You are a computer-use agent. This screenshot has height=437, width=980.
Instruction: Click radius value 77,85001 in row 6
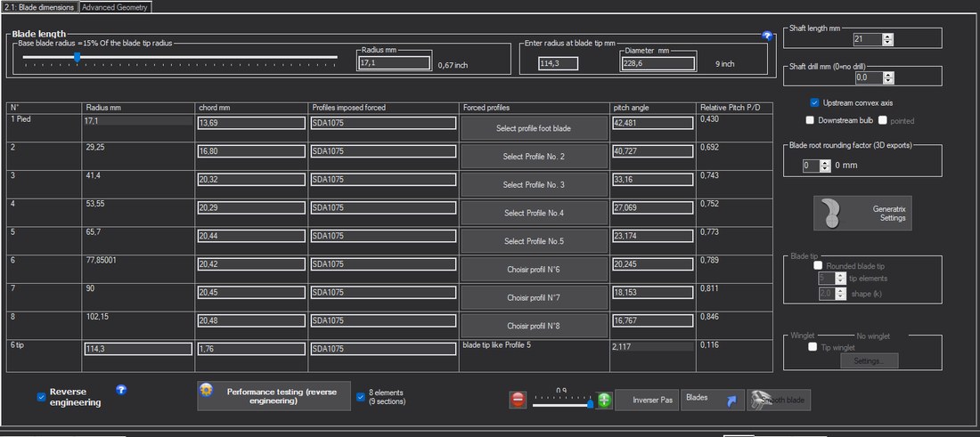click(101, 260)
